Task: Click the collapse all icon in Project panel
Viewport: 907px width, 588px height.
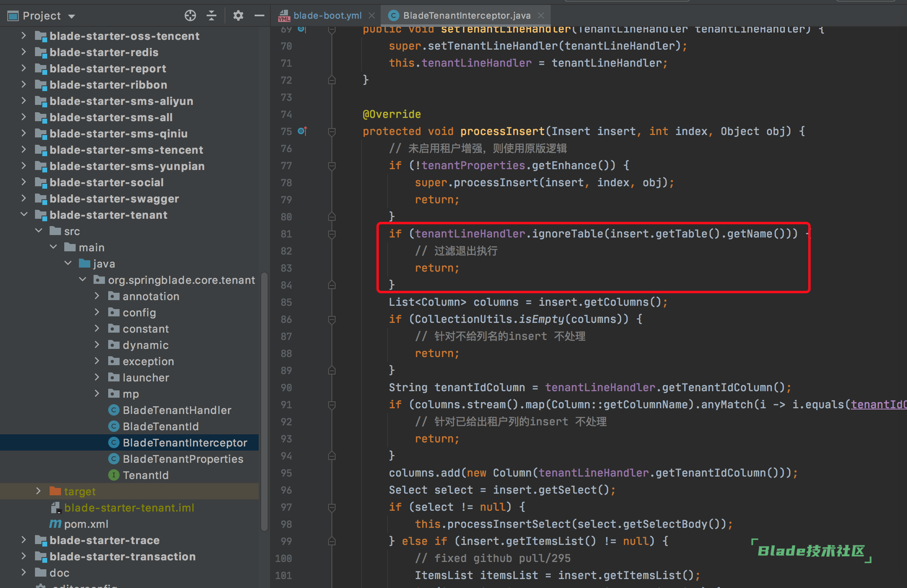Action: pyautogui.click(x=211, y=15)
